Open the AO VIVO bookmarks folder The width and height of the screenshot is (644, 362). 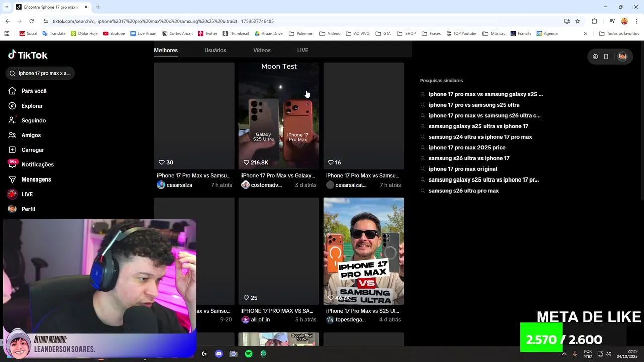[358, 34]
